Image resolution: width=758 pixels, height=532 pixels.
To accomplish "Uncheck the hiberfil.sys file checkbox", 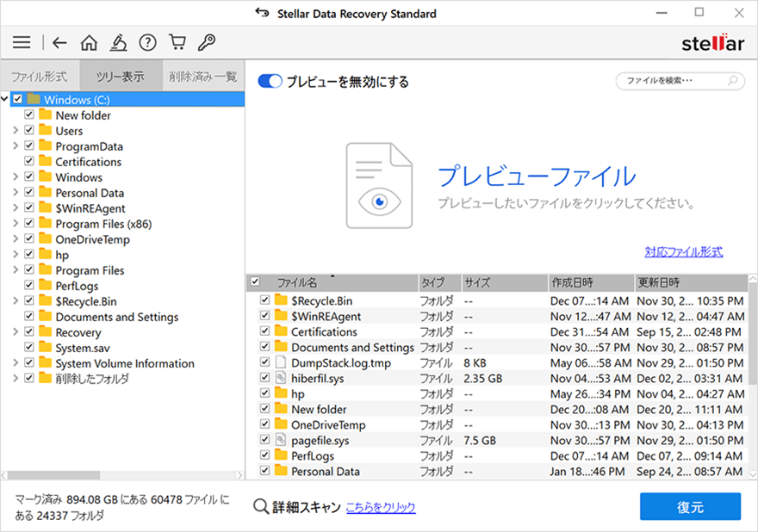I will (265, 379).
